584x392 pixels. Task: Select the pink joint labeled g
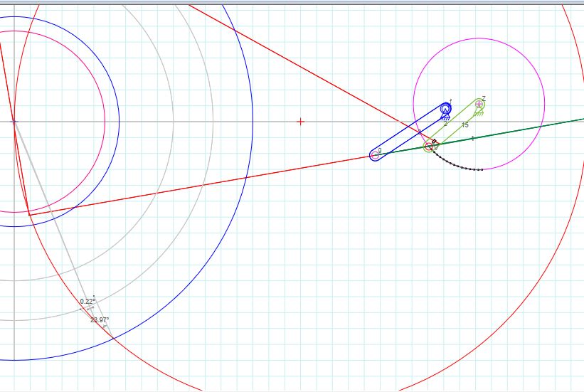tap(375, 155)
